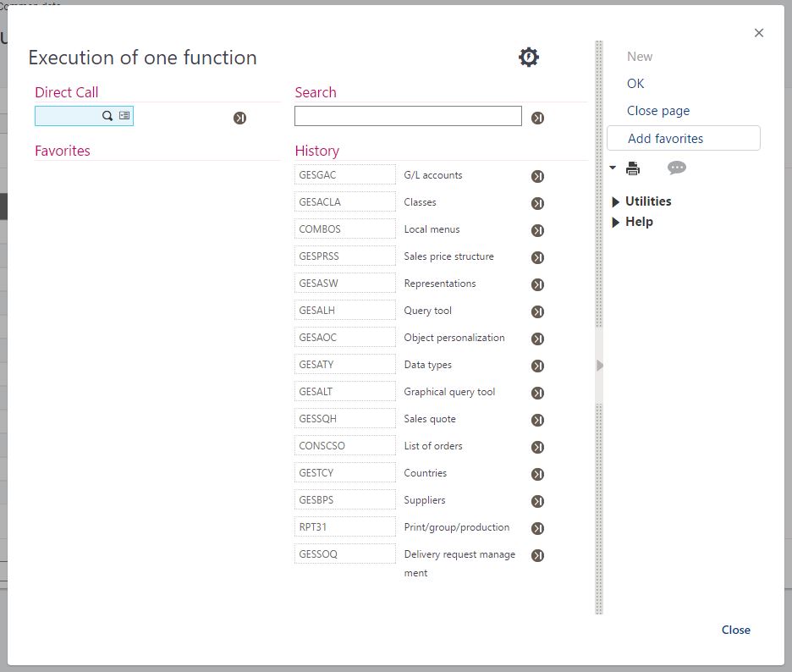The width and height of the screenshot is (792, 672).
Task: Launch Query tool via its arrow icon
Action: click(537, 311)
